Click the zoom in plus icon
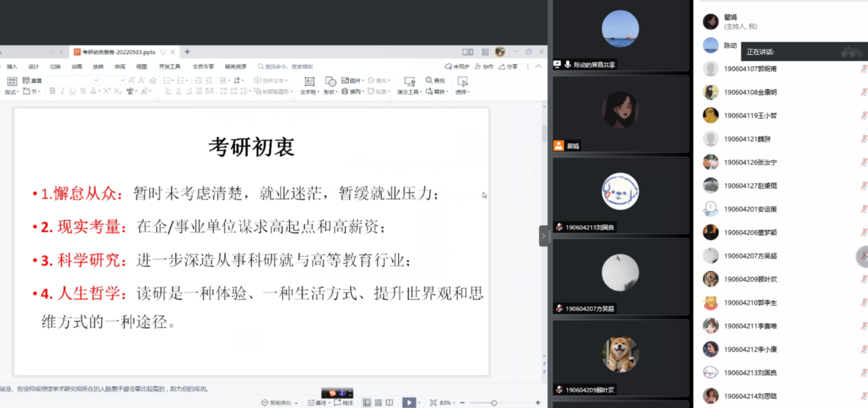868x408 pixels. point(538,403)
